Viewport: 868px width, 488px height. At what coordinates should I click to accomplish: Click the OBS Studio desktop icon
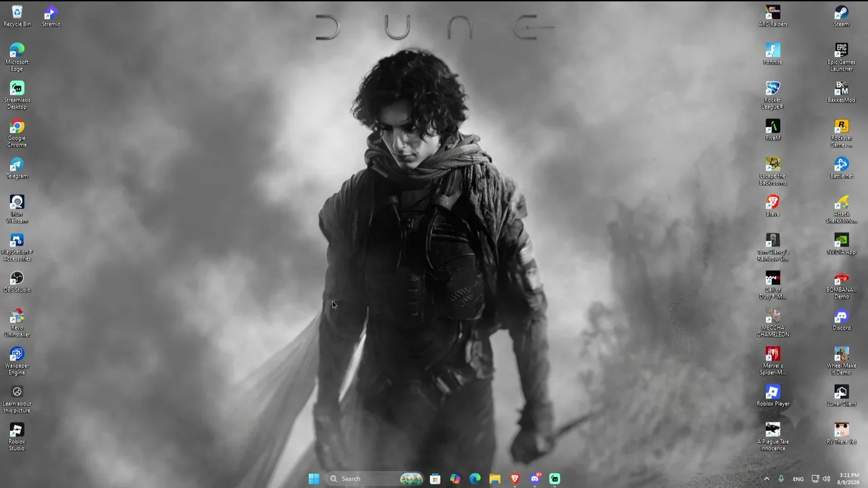click(x=17, y=282)
